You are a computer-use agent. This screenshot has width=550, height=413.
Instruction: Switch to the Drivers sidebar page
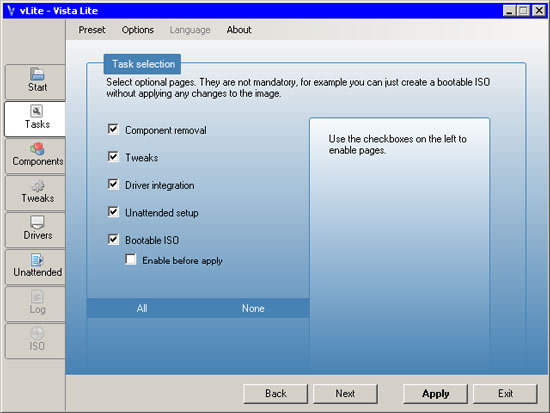[x=36, y=230]
